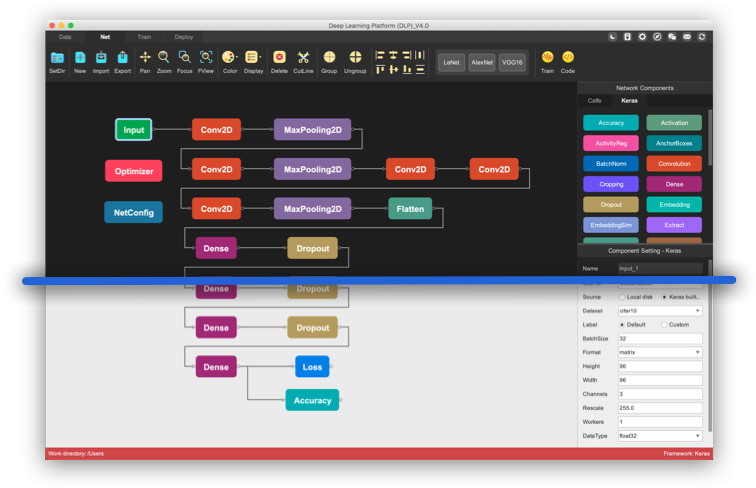Create a new network with New icon
This screenshot has width=756, height=488.
point(80,57)
